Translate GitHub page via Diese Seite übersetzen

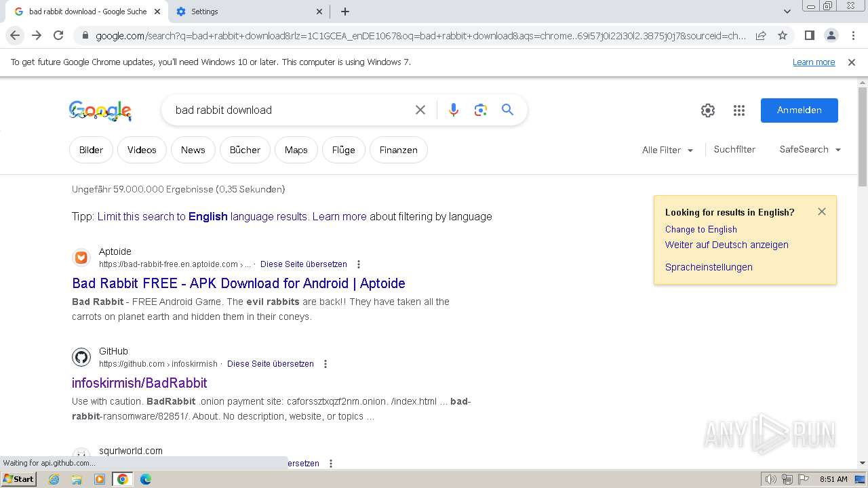click(271, 364)
